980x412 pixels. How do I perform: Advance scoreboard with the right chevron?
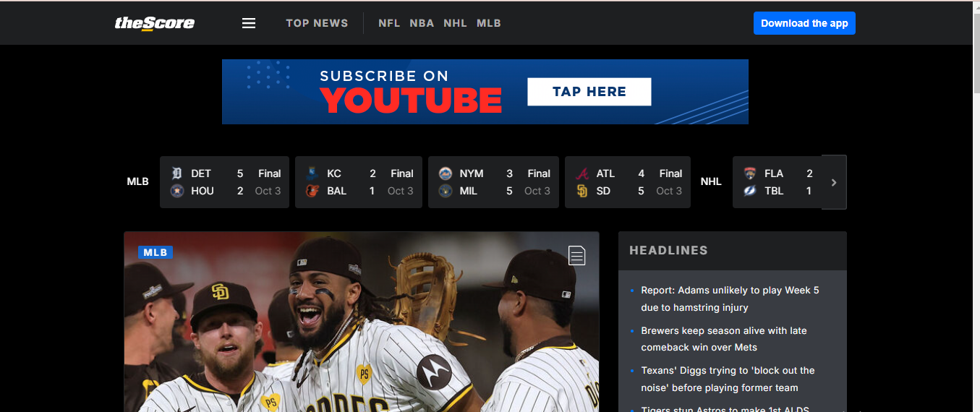point(834,182)
